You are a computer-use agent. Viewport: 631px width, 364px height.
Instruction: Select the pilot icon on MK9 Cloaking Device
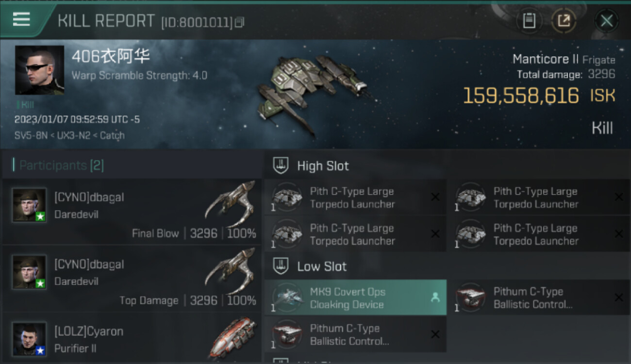pyautogui.click(x=435, y=298)
